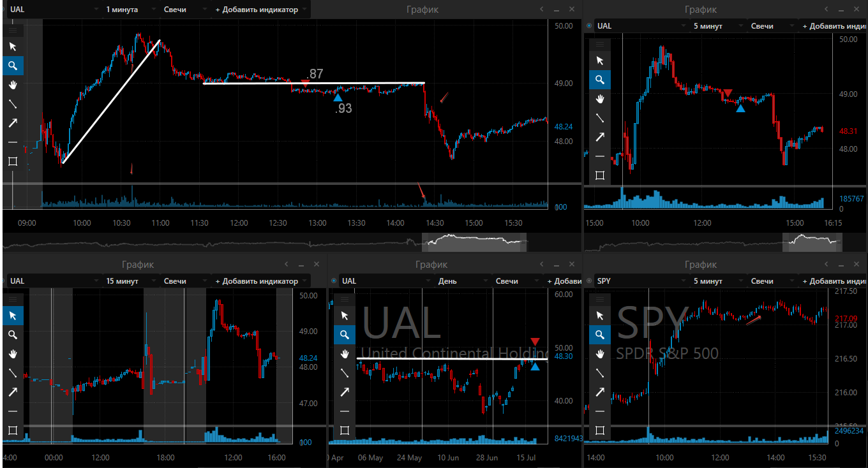Screen dimensions: 868x468
Task: Click Добавить индикатор in SPY chart
Action: 834,281
